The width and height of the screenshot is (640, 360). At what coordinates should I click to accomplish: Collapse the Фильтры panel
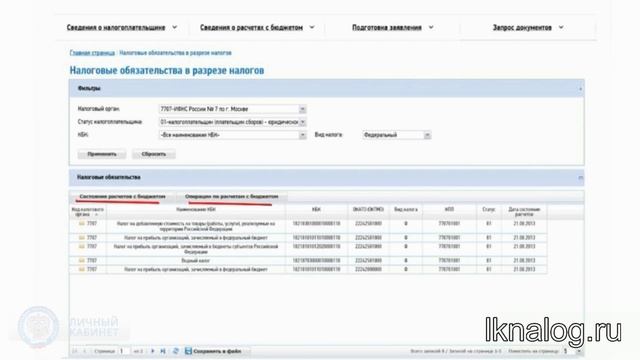(x=580, y=89)
